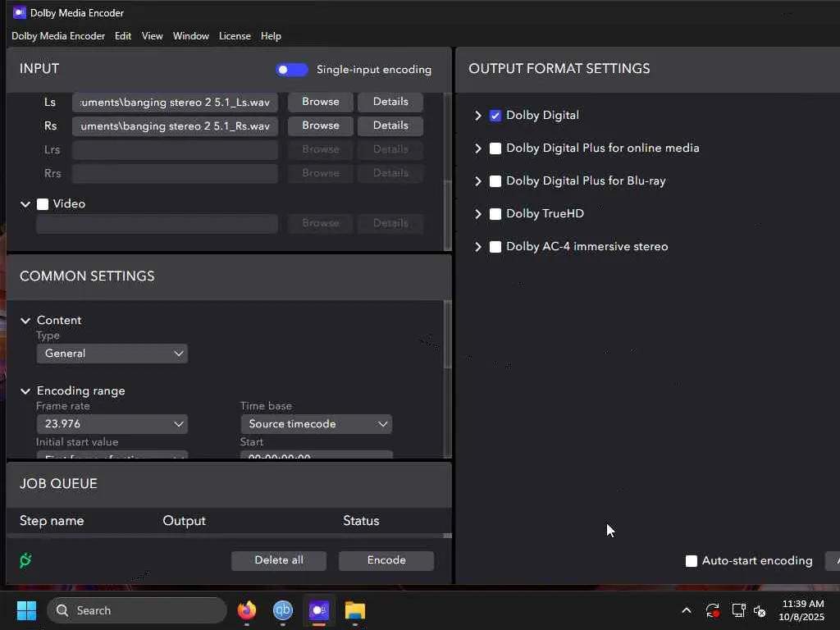Click the Common Settings vertical scrollbar
Viewport: 840px width, 630px height.
coord(448,335)
